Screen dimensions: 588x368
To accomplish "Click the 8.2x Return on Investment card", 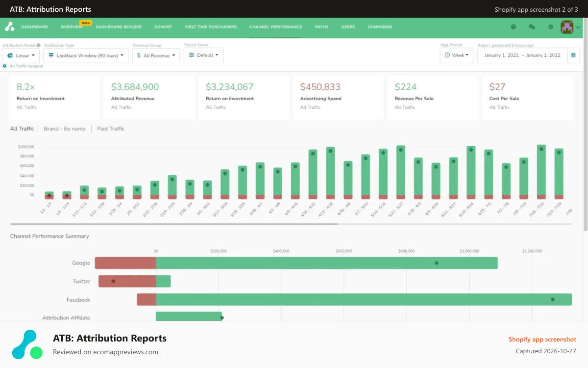I will (54, 97).
